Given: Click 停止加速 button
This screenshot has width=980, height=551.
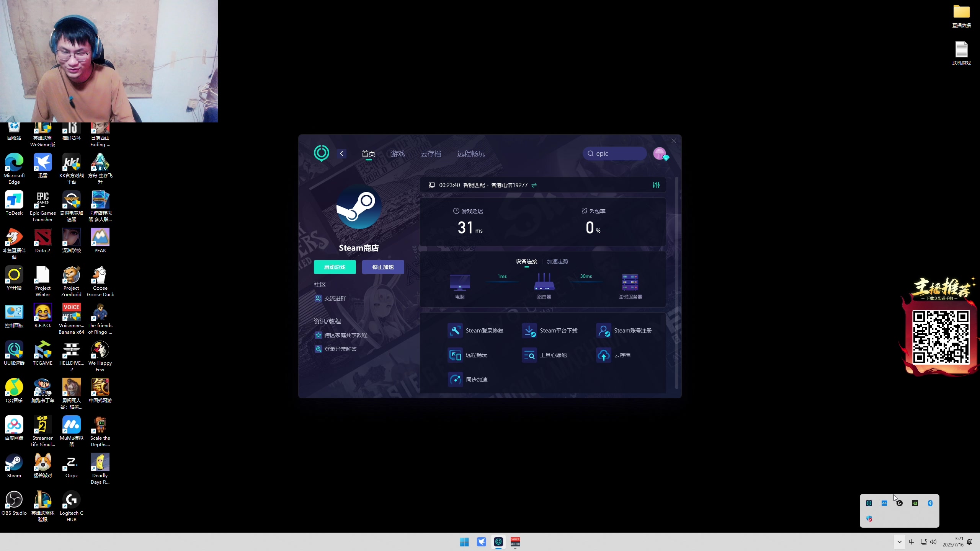Looking at the screenshot, I should (383, 267).
